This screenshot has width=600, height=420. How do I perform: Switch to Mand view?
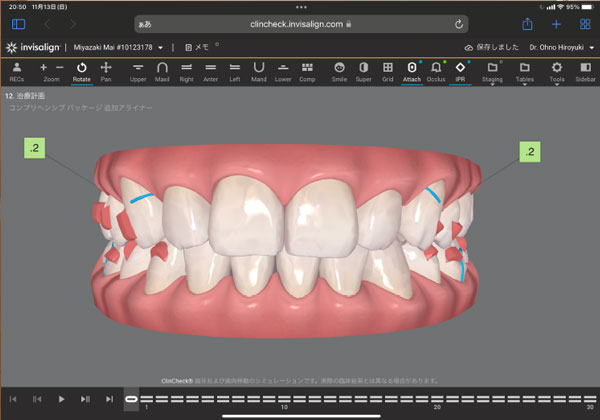coord(259,72)
